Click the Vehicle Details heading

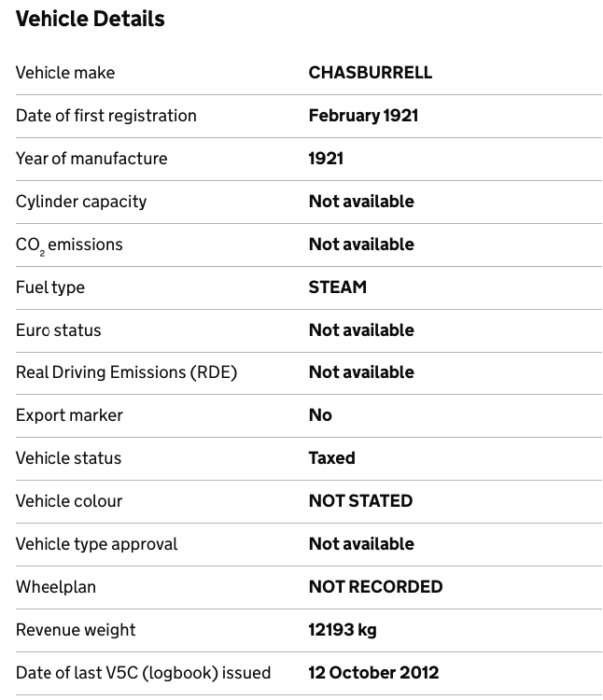[x=91, y=20]
